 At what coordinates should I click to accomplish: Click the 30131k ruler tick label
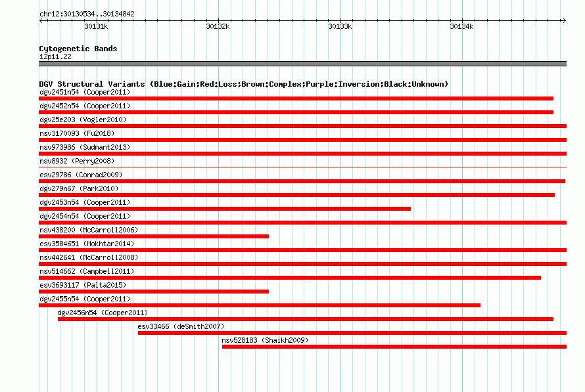[x=96, y=26]
